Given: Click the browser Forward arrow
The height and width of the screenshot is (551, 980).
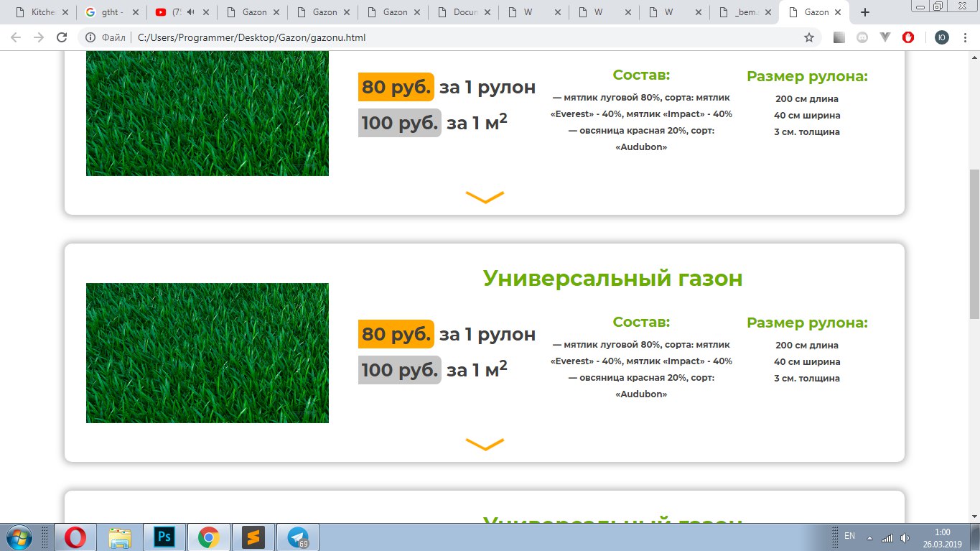Looking at the screenshot, I should tap(39, 37).
